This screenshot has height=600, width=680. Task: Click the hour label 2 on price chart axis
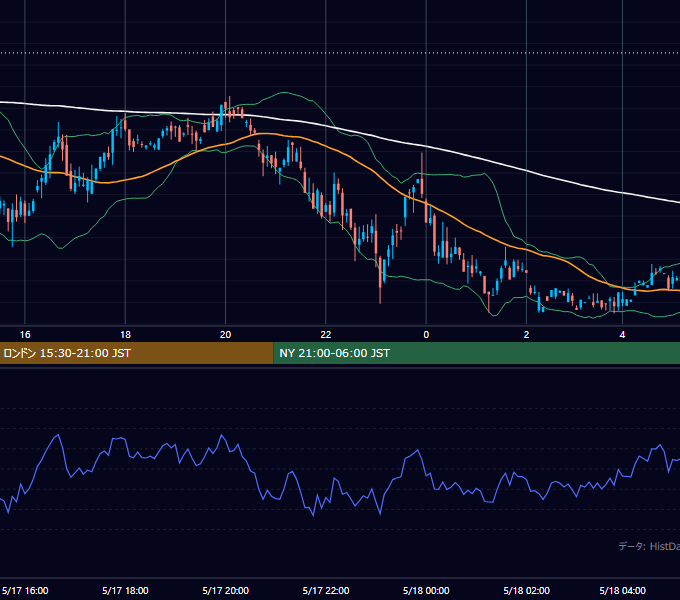tap(526, 334)
